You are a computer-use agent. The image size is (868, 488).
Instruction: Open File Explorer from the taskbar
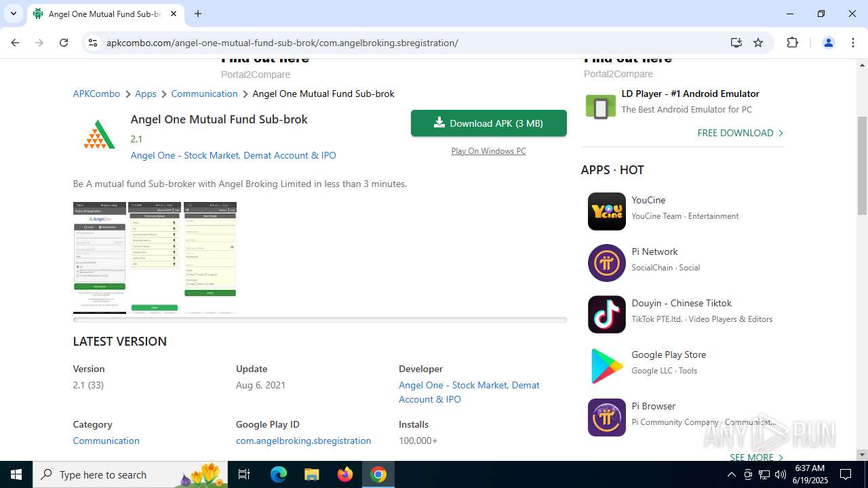point(311,474)
